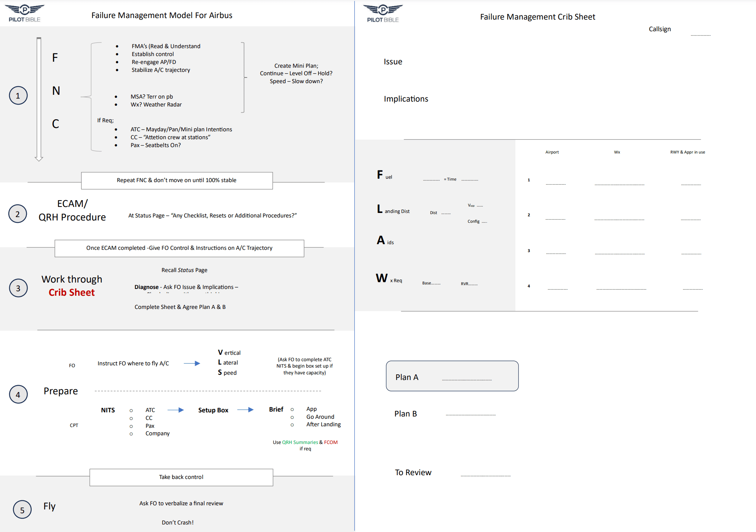Click the 'Airport' column header
Image resolution: width=756 pixels, height=532 pixels.
(552, 152)
